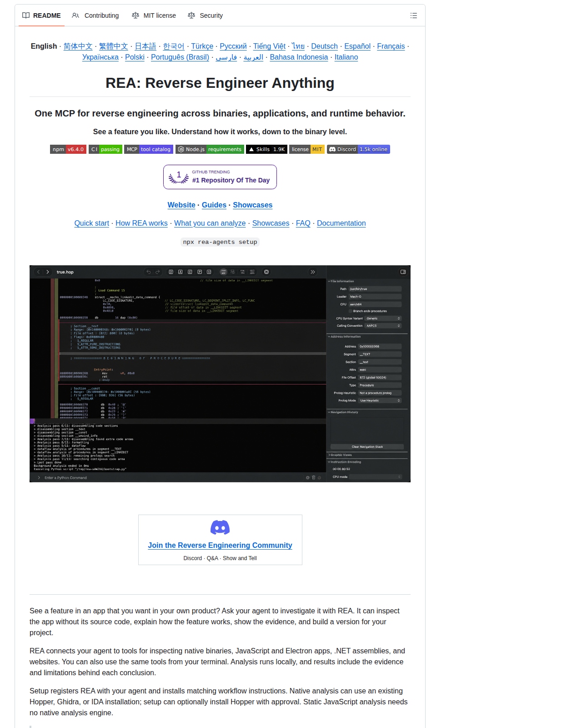Go to the Security tab
The width and height of the screenshot is (582, 728).
[x=206, y=15]
